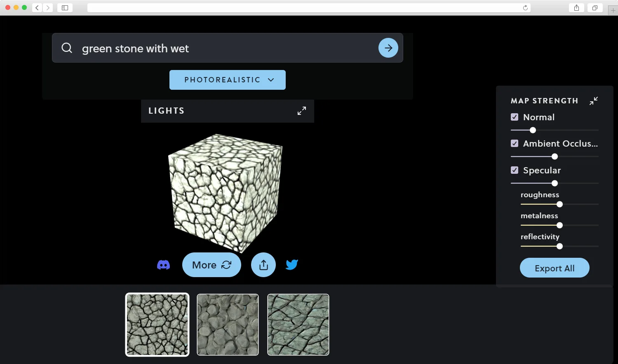Adjust the roughness slider handle

[559, 204]
